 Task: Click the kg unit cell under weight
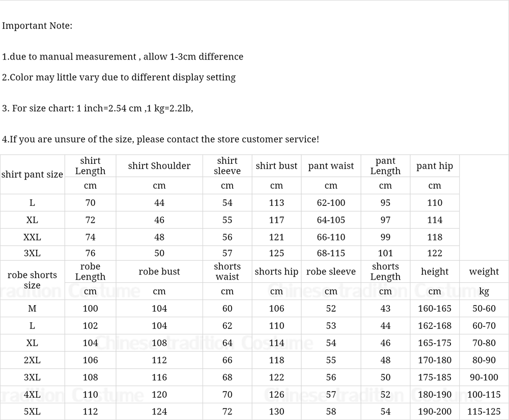tap(484, 291)
